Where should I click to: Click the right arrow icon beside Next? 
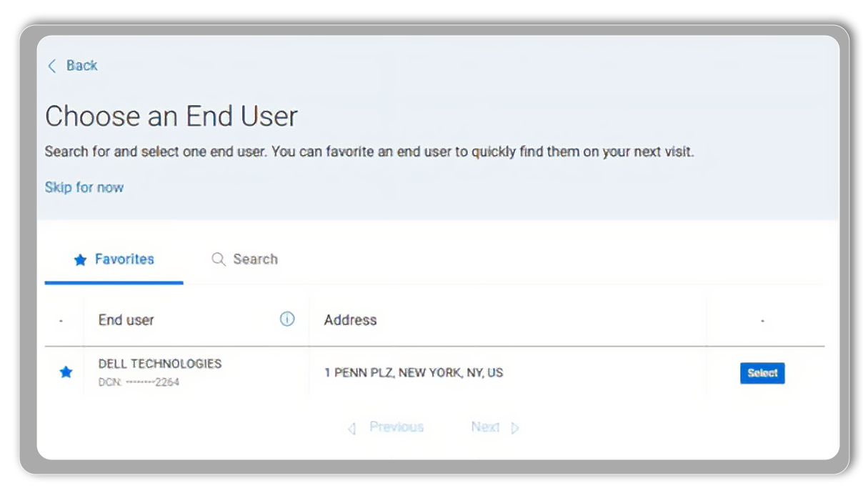(x=515, y=429)
